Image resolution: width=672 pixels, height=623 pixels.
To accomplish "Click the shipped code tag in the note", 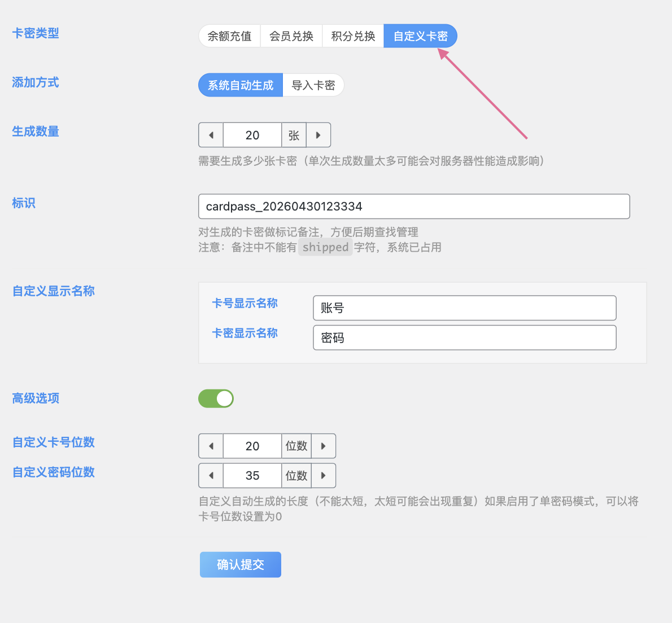I will [x=326, y=247].
